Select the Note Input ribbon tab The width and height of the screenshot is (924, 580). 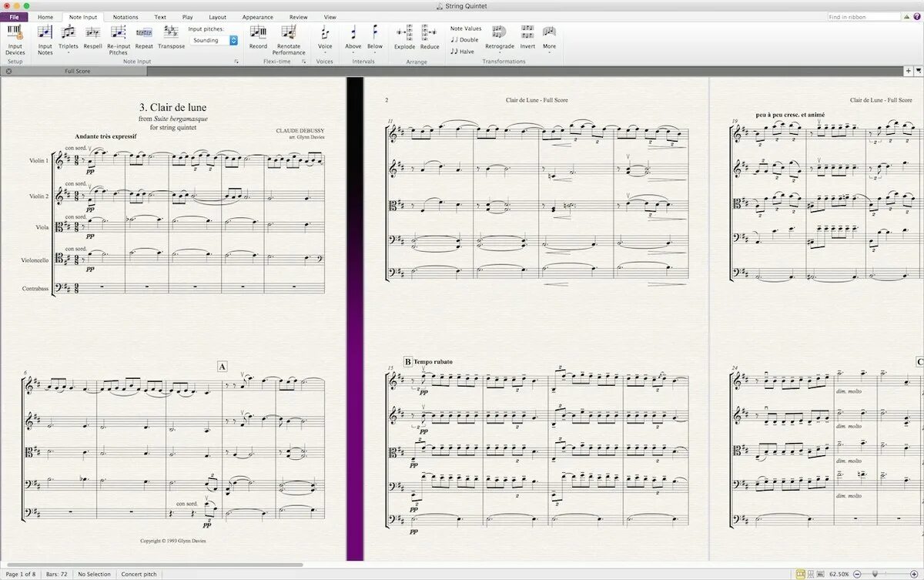pos(82,16)
